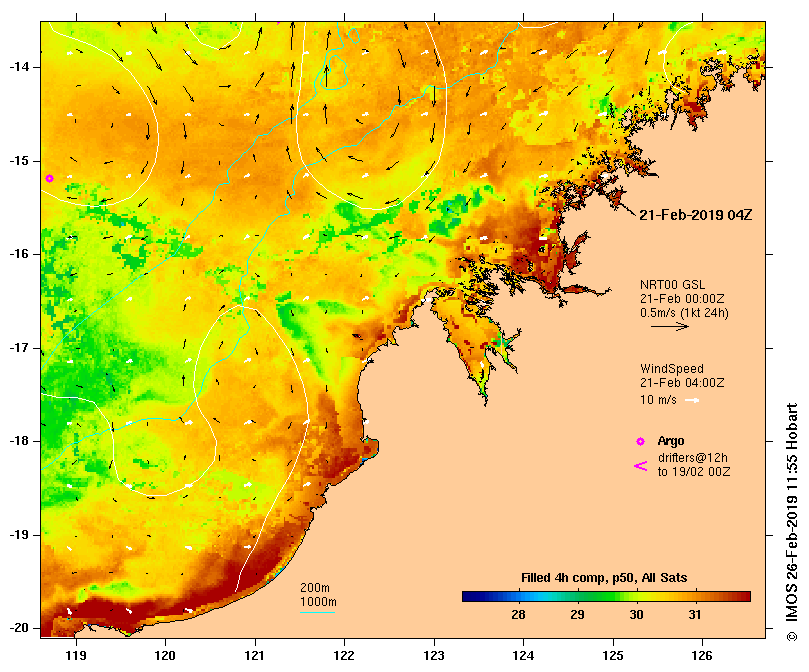Click the white 10 m/s wind arrow in legend
Image resolution: width=809 pixels, height=672 pixels.
point(692,400)
